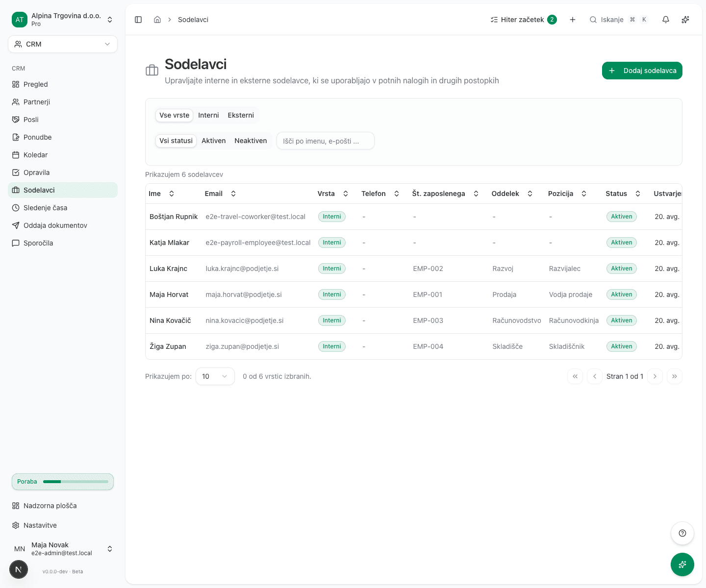Go to home breadcrumb icon
706x588 pixels.
(157, 20)
